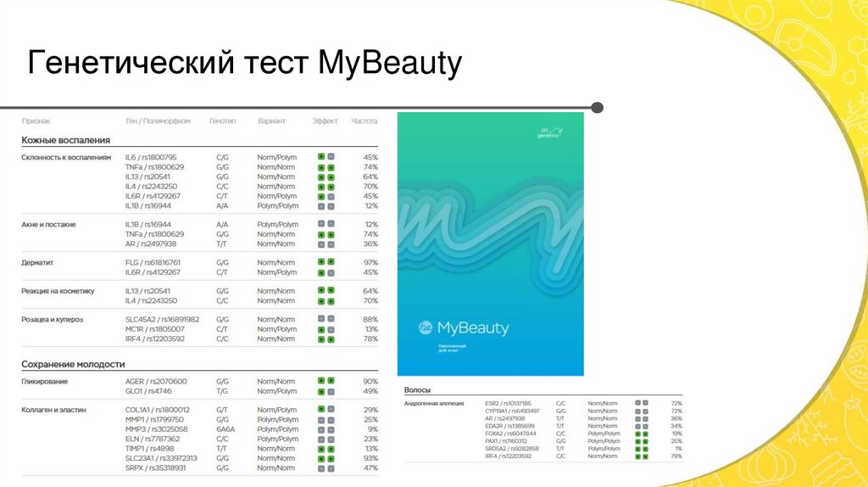Click green plus icon in GLO1 / rs4746 row
Image resolution: width=868 pixels, height=487 pixels.
[x=321, y=392]
